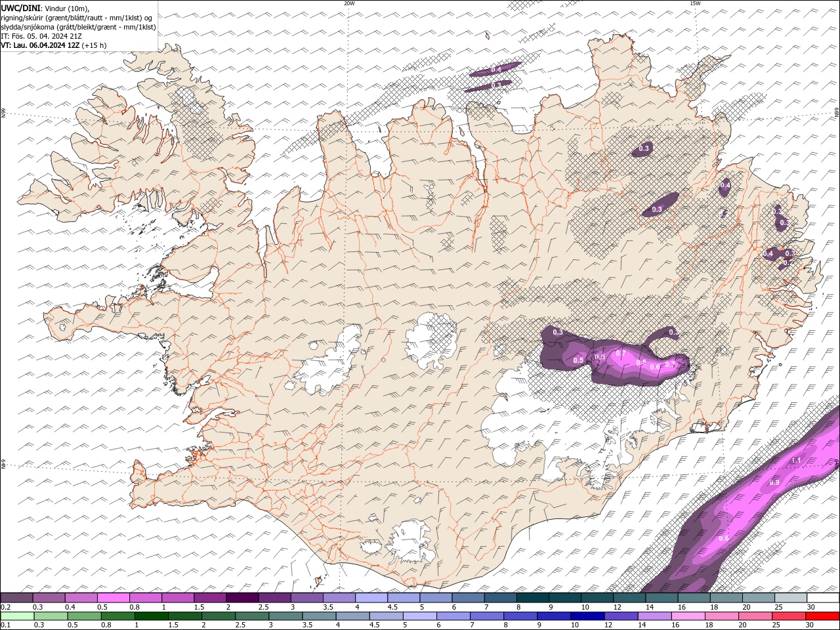Click the 15W longitude label
Viewport: 840px width, 630px height.
pyautogui.click(x=695, y=3)
